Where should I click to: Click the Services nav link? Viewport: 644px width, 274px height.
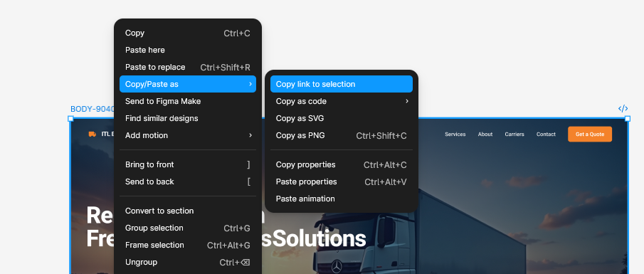click(x=455, y=135)
